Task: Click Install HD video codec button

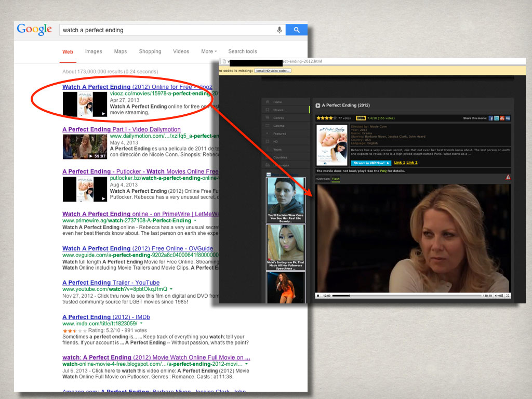Action: 272,71
